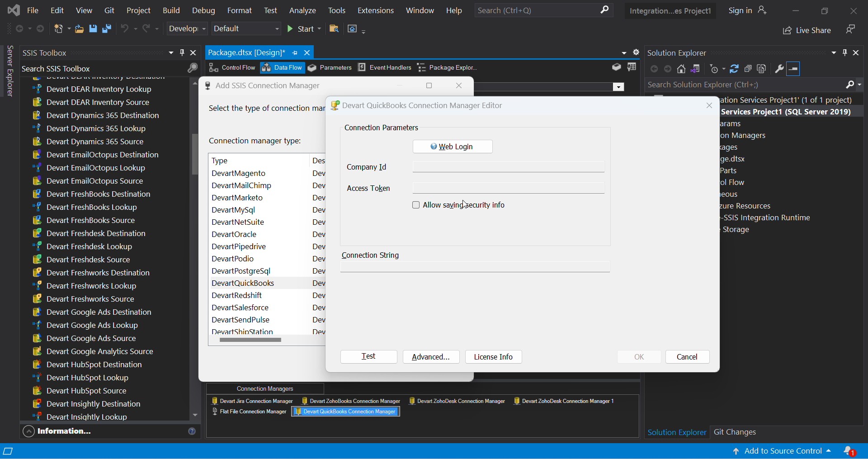Screen dimensions: 868x459
Task: Click the New Project toolbar icon
Action: [x=59, y=29]
